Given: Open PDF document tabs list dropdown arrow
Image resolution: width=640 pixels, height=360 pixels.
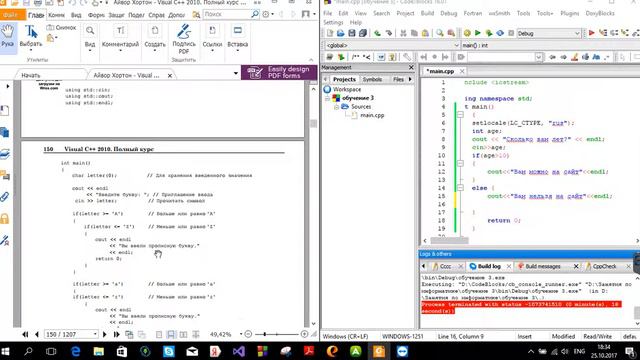Looking at the screenshot, I should point(236,73).
